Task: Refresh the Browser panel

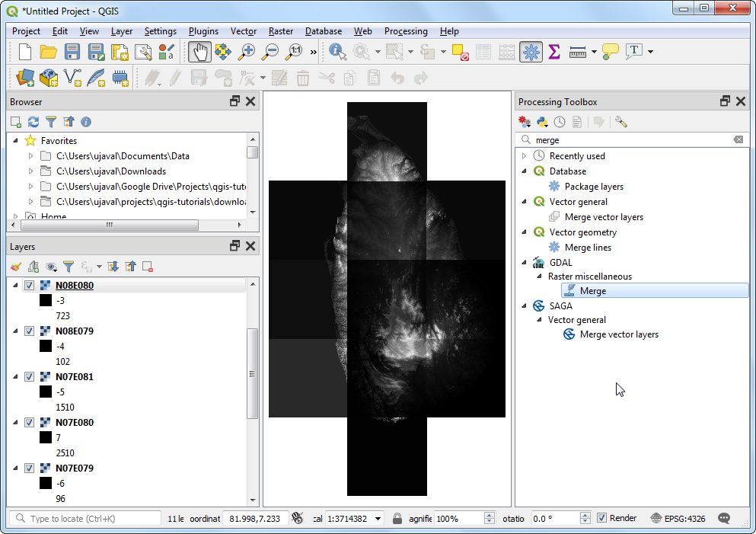Action: pyautogui.click(x=33, y=122)
